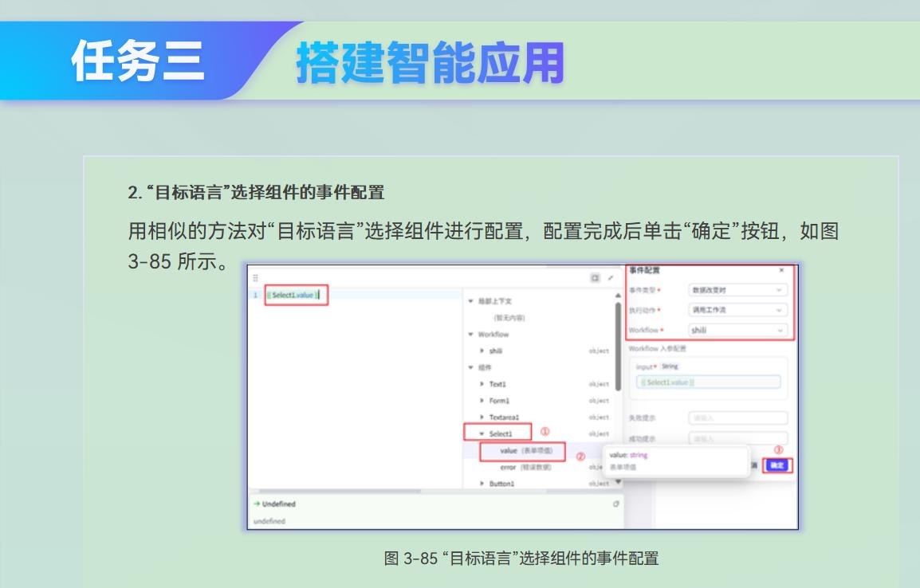Click the Textarea1 label in the tree
Viewport: 920px width, 588px height.
tap(504, 417)
